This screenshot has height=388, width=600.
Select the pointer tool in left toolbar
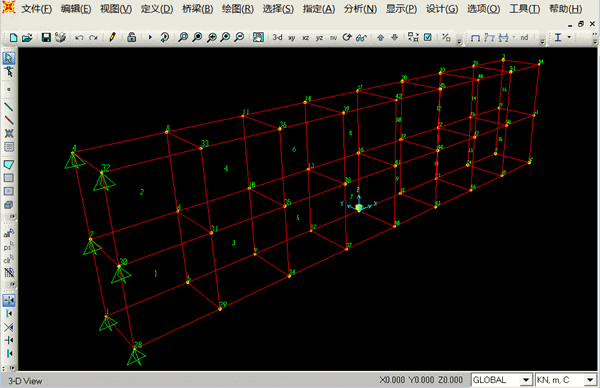8,58
